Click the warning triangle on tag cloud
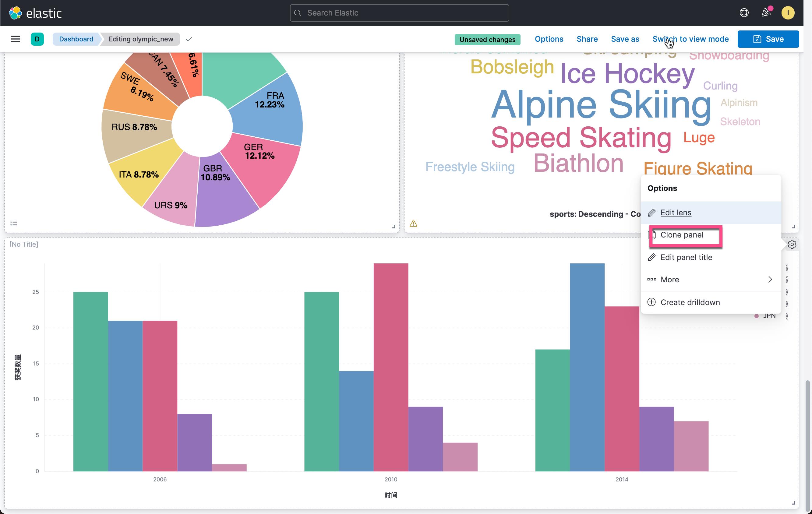This screenshot has width=812, height=514. [413, 224]
